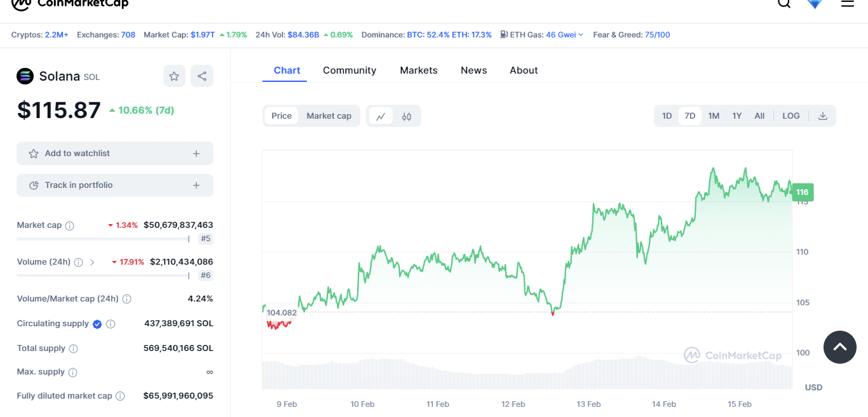Toggle LOG scale

coord(791,116)
